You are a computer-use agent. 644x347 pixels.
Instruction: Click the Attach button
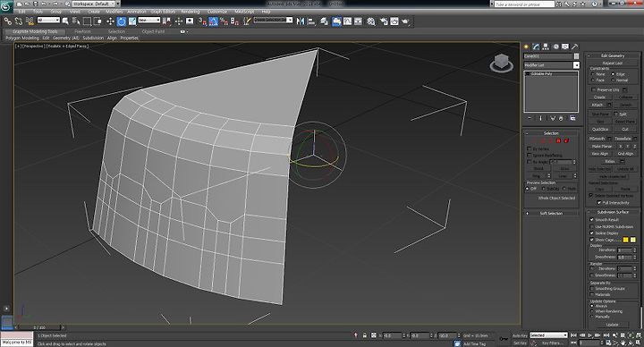click(x=597, y=105)
